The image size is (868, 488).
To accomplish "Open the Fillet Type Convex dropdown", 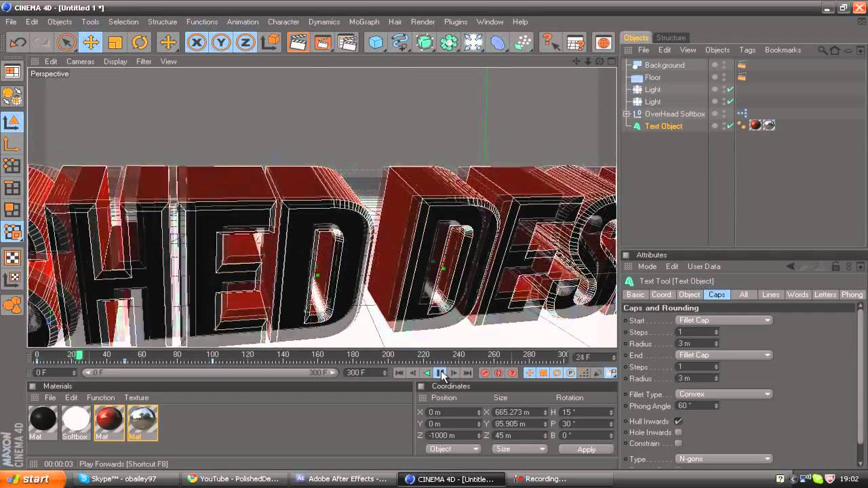I will coord(724,394).
